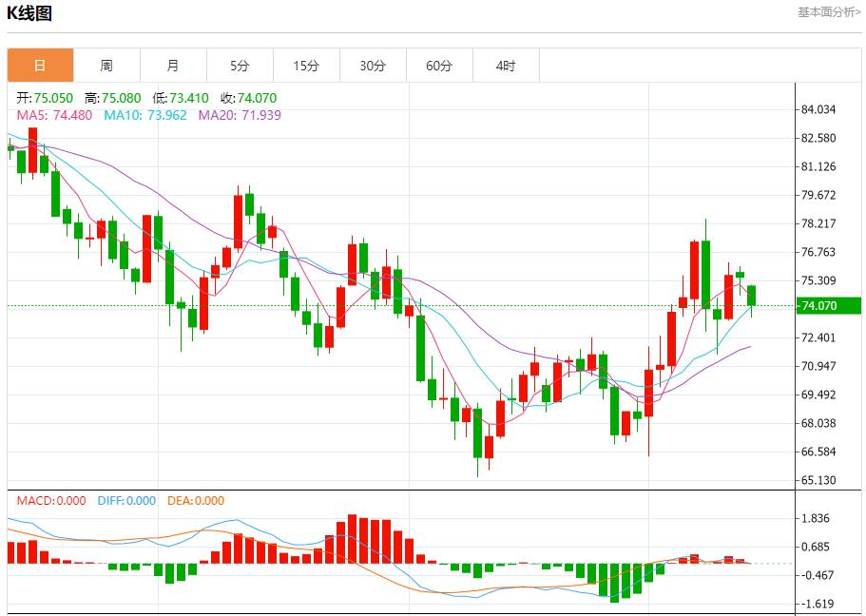Click the green 74.070 current price tag
Viewport: 866px width, 616px height.
coord(829,305)
